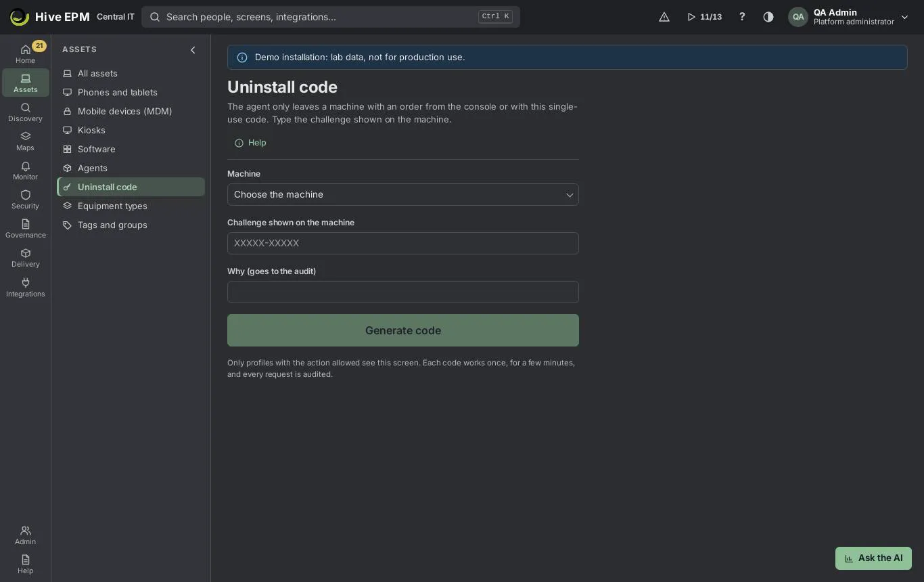Open the Delivery section
The image size is (924, 582).
click(25, 257)
